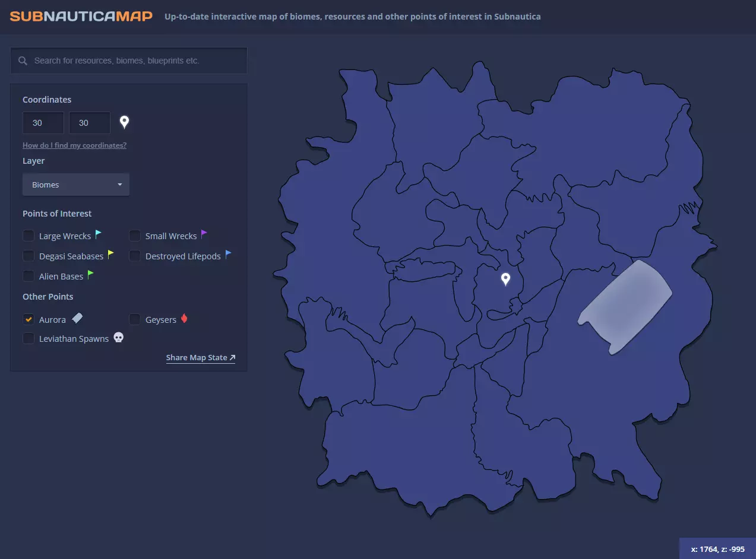Click the Large Wrecks label text

tap(65, 236)
